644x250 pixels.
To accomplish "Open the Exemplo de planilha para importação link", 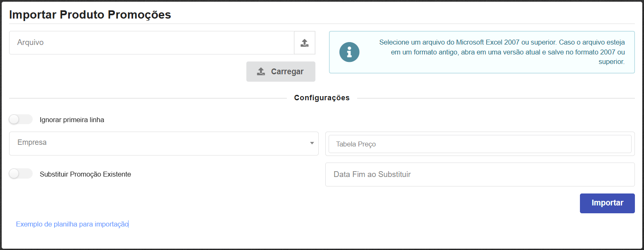I will (72, 224).
